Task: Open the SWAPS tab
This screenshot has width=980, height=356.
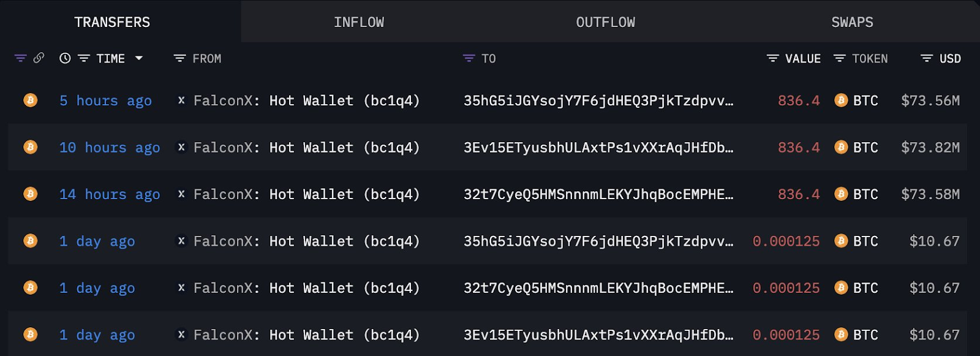Action: point(852,22)
